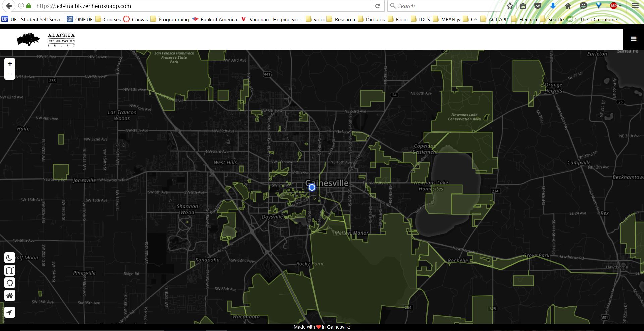This screenshot has width=644, height=331.
Task: Open the yolo bookmark folder
Action: point(315,19)
